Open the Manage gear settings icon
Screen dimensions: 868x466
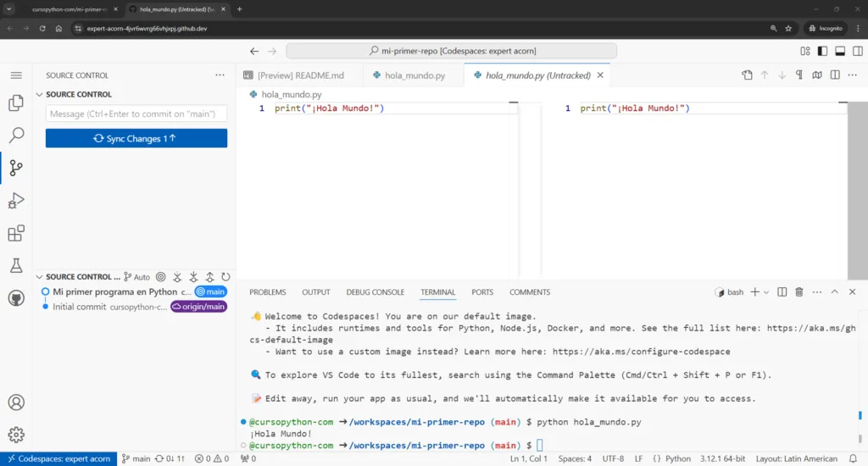point(16,435)
